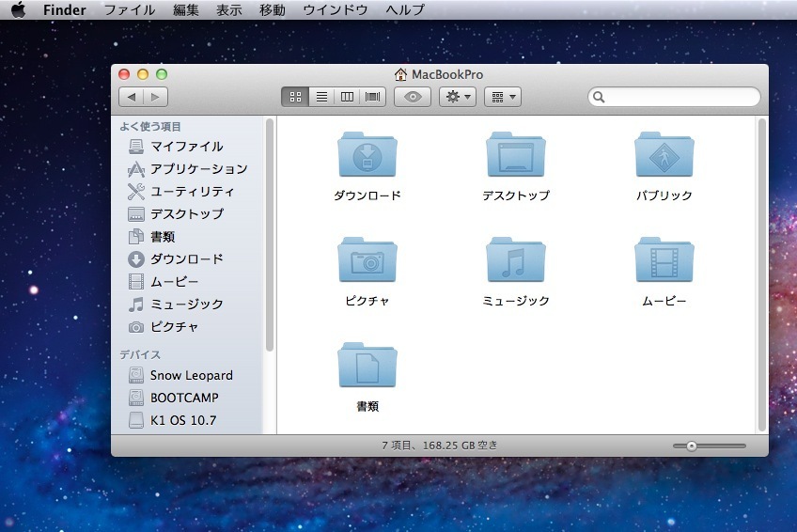Viewport: 797px width, 532px height.
Task: Open the パブリック folder icon
Action: coord(664,155)
